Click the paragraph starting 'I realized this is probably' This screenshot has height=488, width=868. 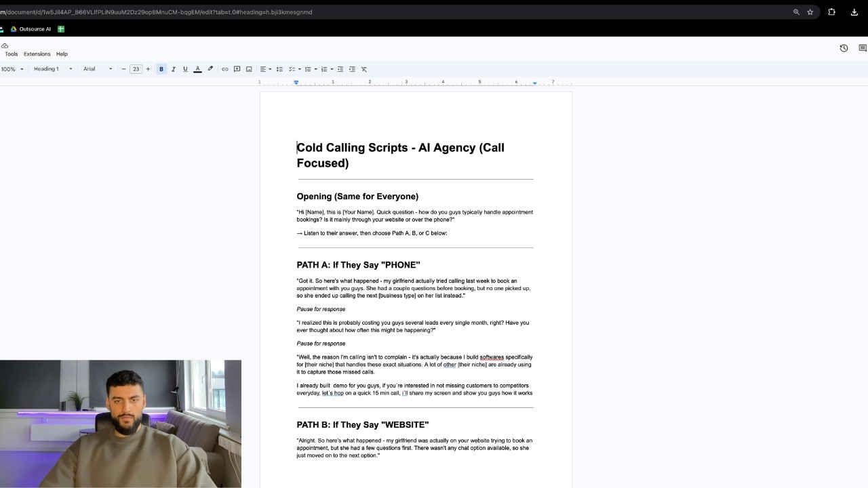[412, 327]
